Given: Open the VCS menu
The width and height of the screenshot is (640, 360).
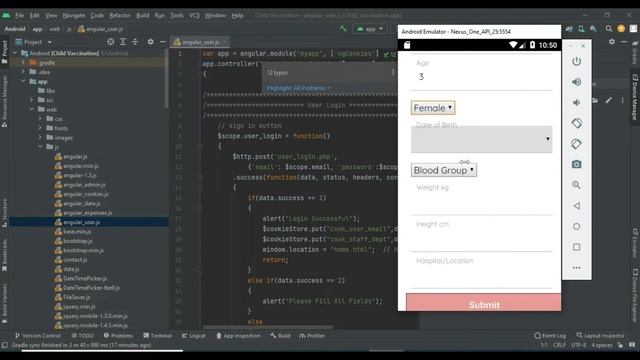Looking at the screenshot, I should click(x=194, y=16).
